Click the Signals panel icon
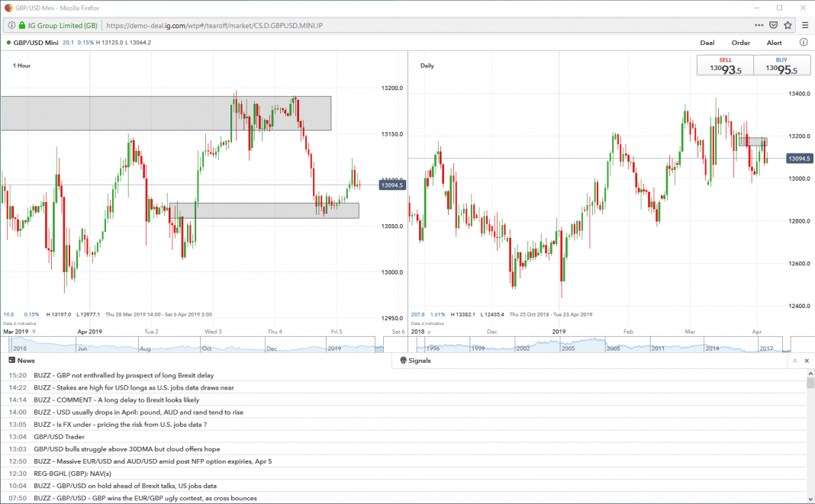 403,361
